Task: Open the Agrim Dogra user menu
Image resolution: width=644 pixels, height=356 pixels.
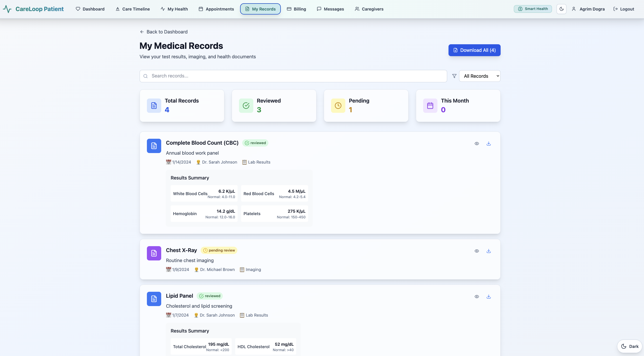Action: point(588,9)
